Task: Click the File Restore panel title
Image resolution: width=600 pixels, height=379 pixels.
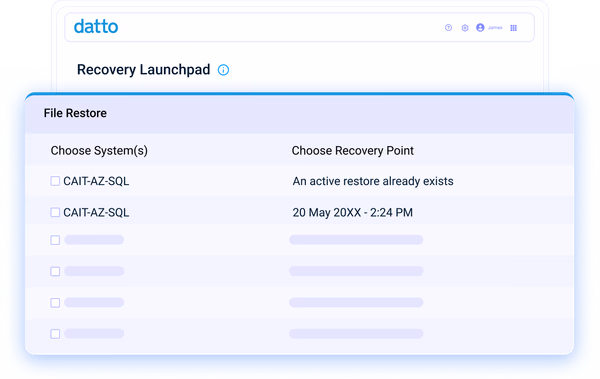Action: [75, 113]
